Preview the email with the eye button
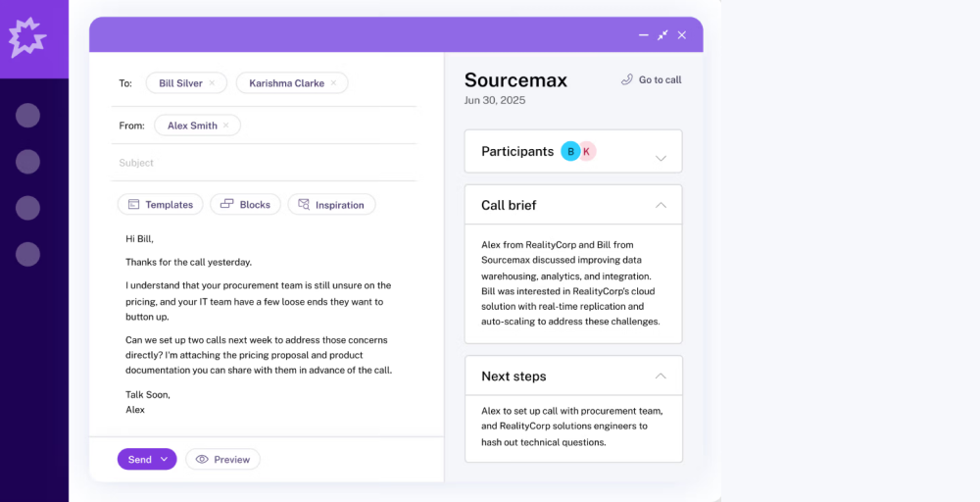Screen dimensions: 980x502 223,460
